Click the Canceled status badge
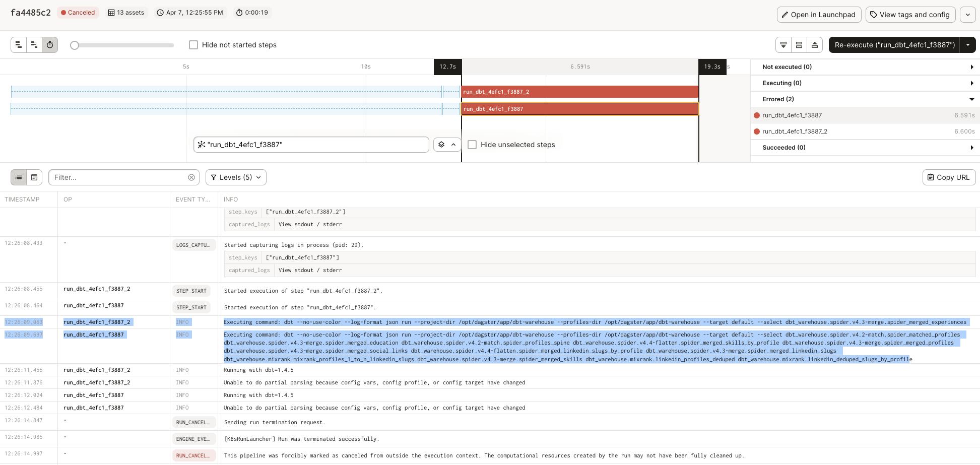This screenshot has width=980, height=465. (78, 13)
